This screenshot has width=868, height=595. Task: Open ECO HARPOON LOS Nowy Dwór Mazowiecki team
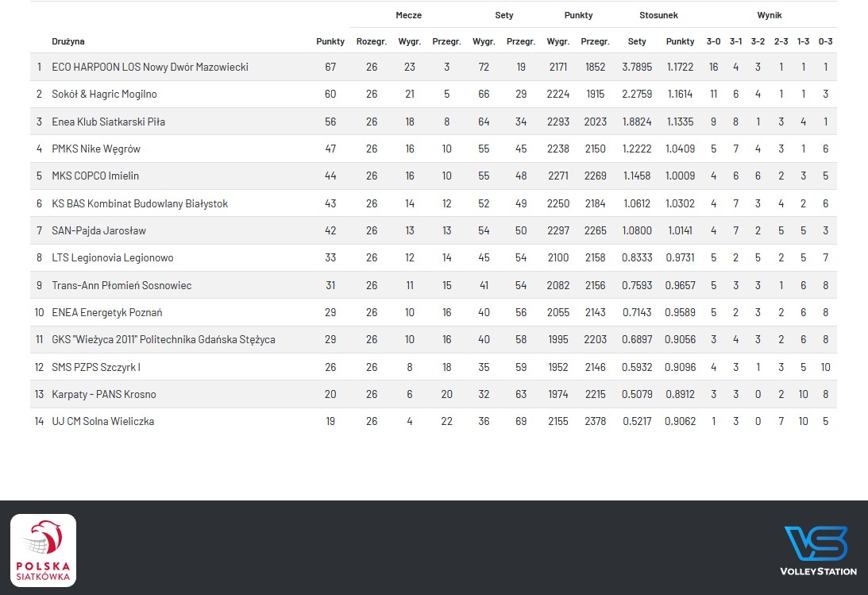tap(150, 67)
